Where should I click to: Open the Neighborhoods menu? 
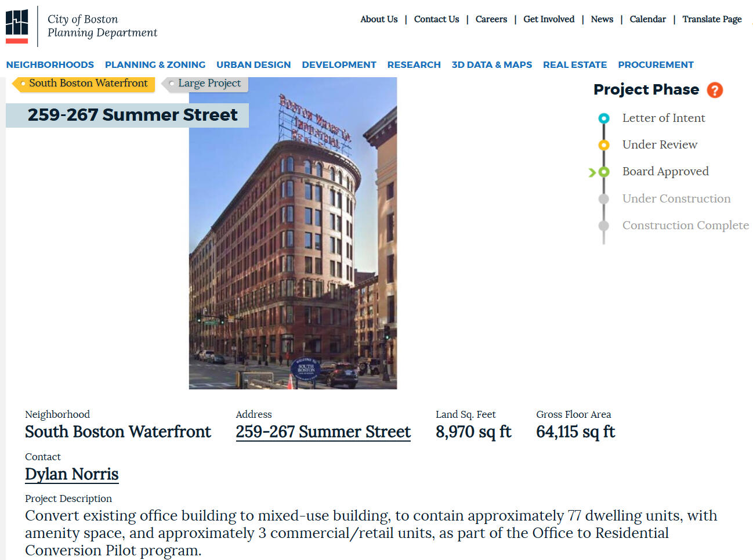pos(50,65)
